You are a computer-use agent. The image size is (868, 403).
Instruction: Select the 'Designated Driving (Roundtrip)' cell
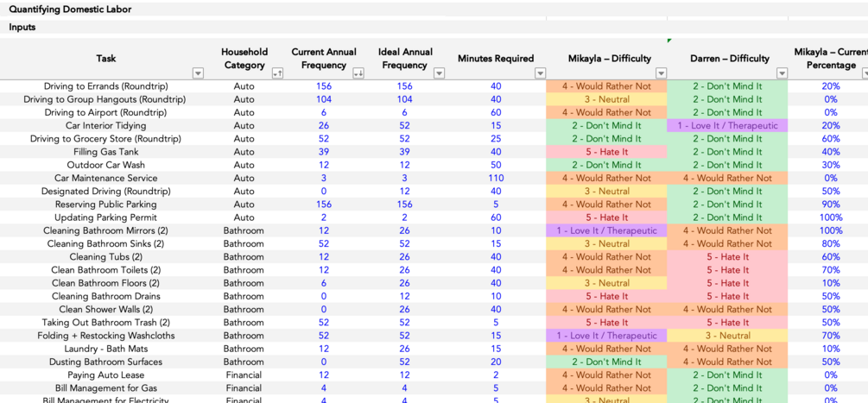[x=105, y=192]
